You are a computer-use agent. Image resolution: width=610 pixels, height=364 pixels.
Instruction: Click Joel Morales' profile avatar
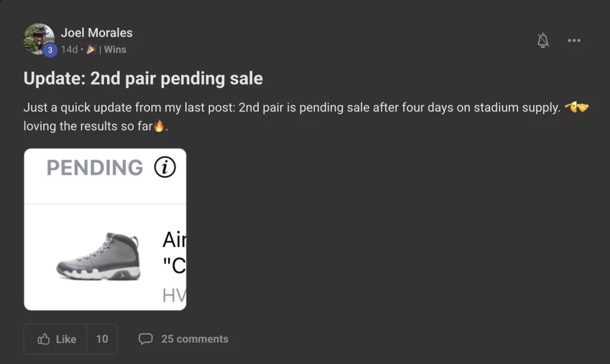point(39,39)
